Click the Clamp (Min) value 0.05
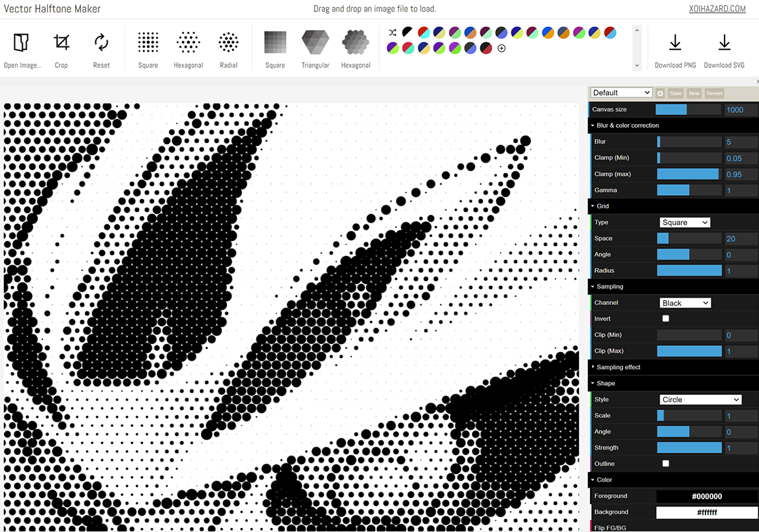Image resolution: width=759 pixels, height=532 pixels. 741,158
